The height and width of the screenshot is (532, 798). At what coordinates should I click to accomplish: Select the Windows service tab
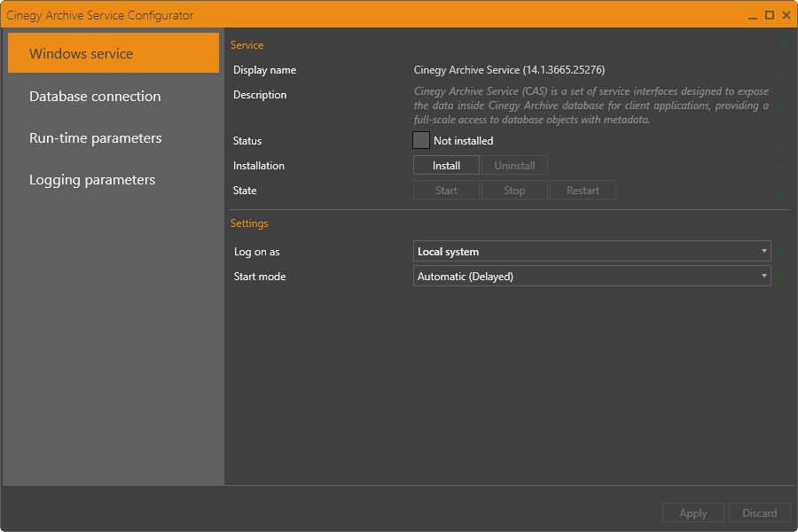(x=113, y=53)
